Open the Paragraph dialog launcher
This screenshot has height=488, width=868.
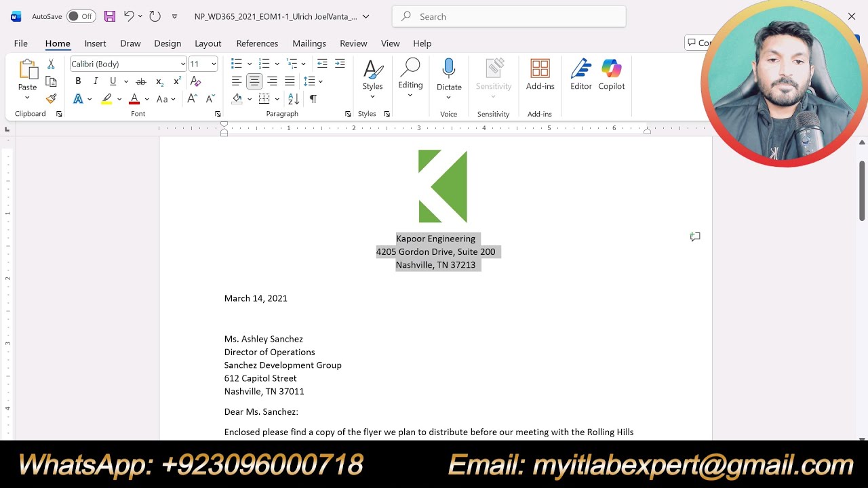coord(348,114)
